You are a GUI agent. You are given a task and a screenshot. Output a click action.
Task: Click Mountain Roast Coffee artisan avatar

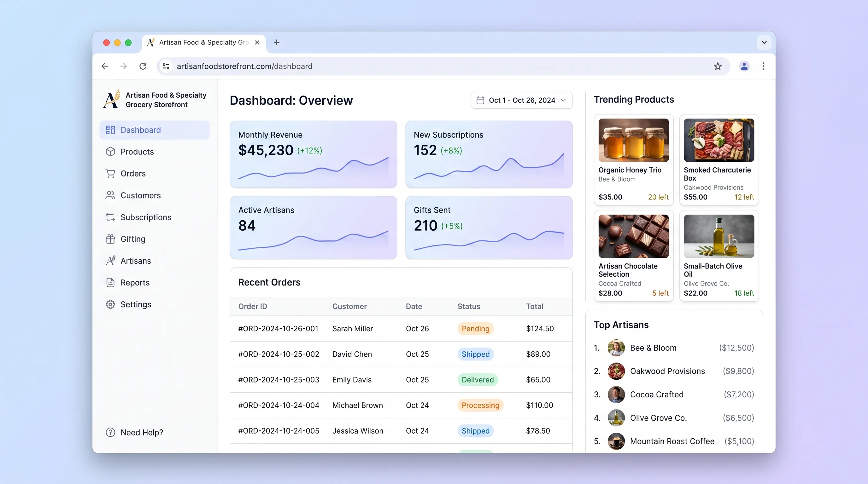coord(616,441)
